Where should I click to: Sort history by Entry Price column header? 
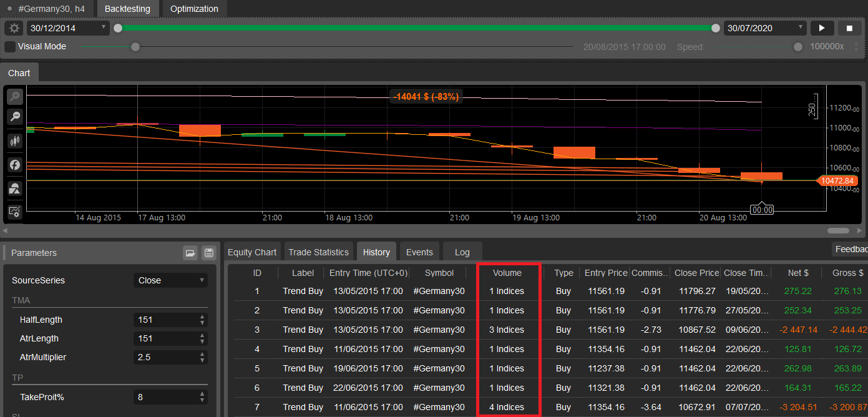point(606,273)
